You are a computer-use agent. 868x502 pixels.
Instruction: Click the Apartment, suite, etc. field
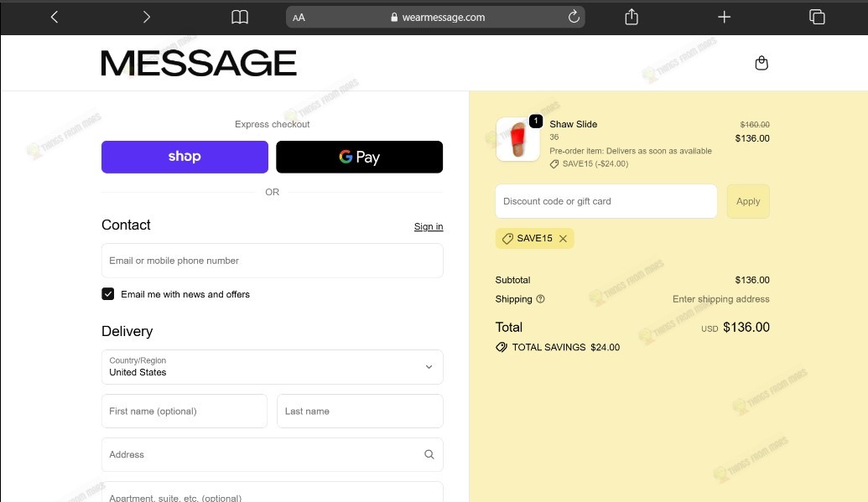[x=273, y=492]
